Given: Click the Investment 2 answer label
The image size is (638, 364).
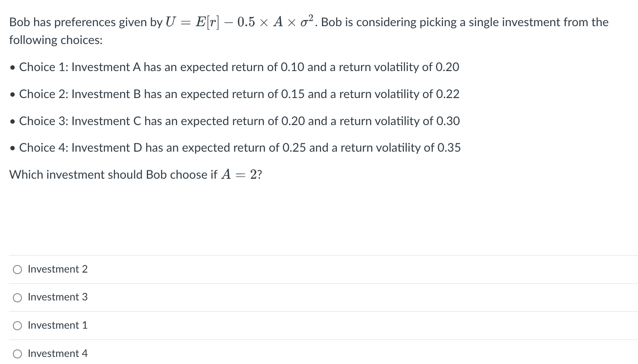Looking at the screenshot, I should pyautogui.click(x=57, y=269).
